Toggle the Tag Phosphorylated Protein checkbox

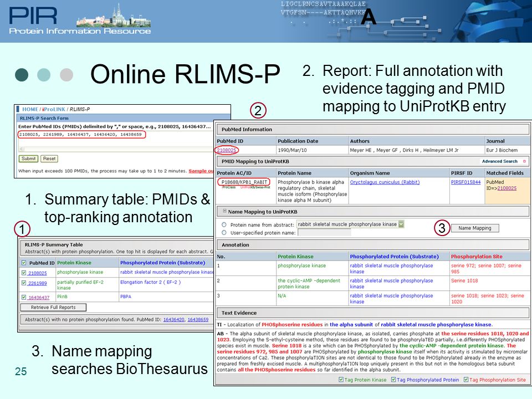[393, 380]
